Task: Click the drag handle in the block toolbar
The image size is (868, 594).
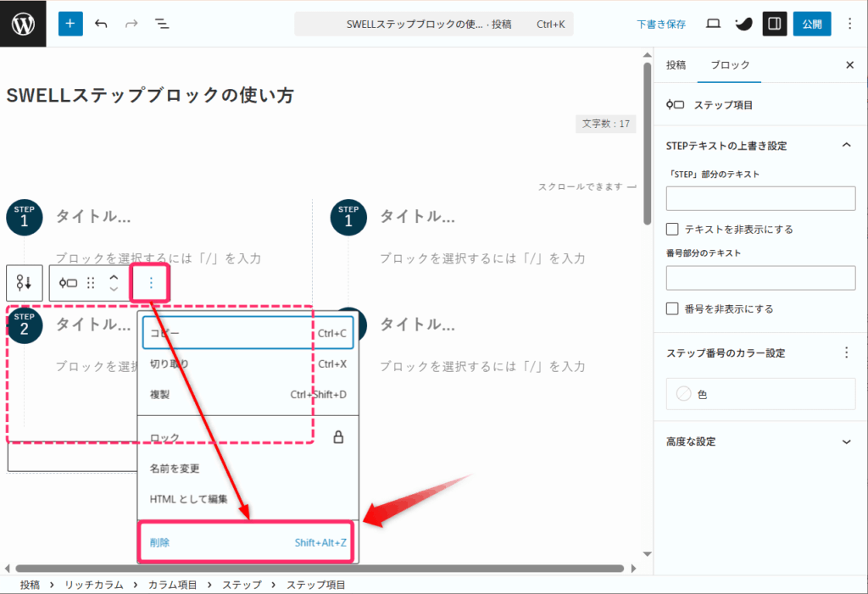Action: coord(92,282)
